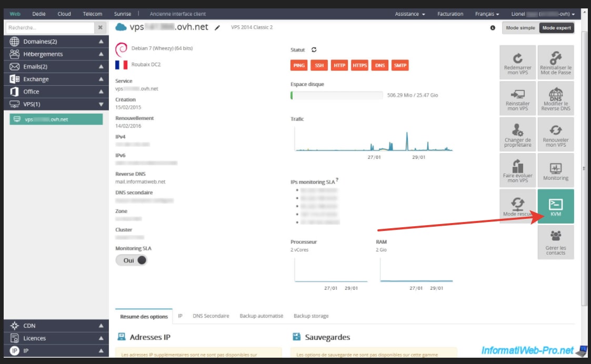Expand the Domaines(2) section arrow
The width and height of the screenshot is (591, 364).
(x=101, y=42)
